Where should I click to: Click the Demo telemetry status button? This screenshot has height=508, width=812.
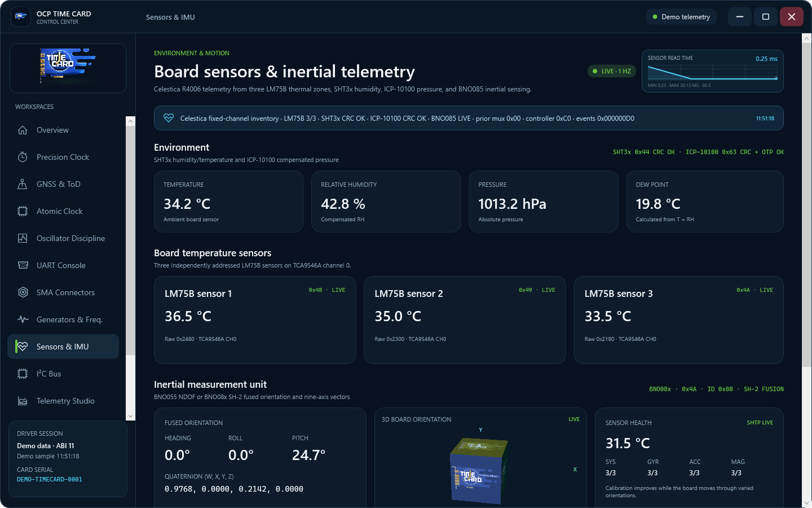coord(681,17)
